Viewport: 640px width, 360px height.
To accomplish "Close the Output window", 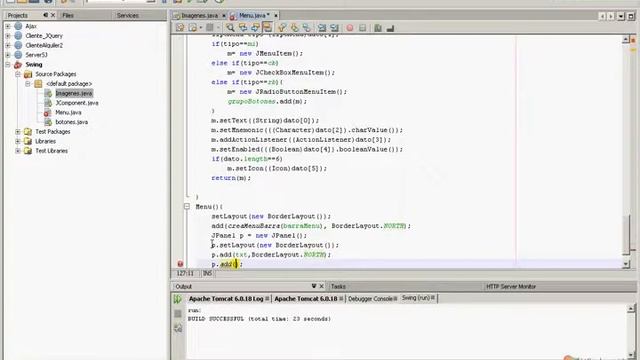I will point(321,287).
